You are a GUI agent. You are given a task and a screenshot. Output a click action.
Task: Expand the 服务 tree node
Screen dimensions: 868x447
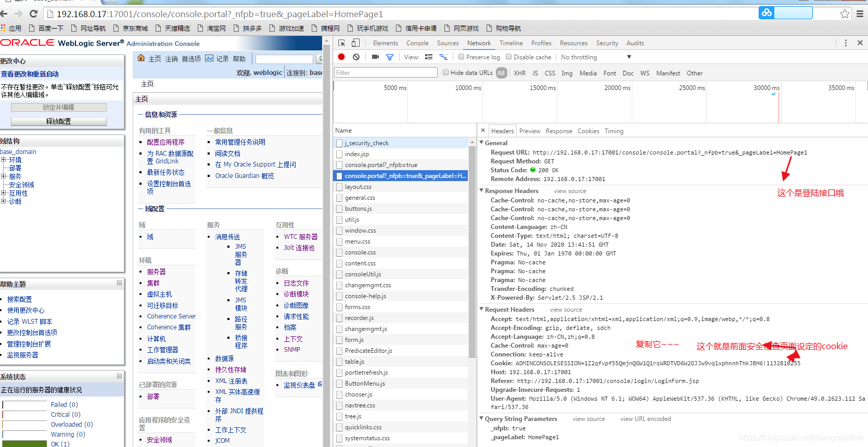(3, 176)
